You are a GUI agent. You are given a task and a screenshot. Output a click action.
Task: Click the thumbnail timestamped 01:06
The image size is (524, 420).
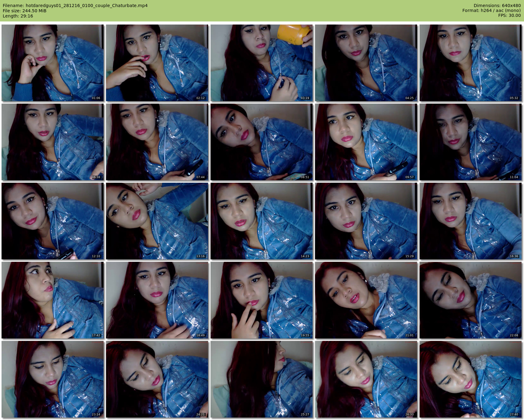[x=52, y=63]
